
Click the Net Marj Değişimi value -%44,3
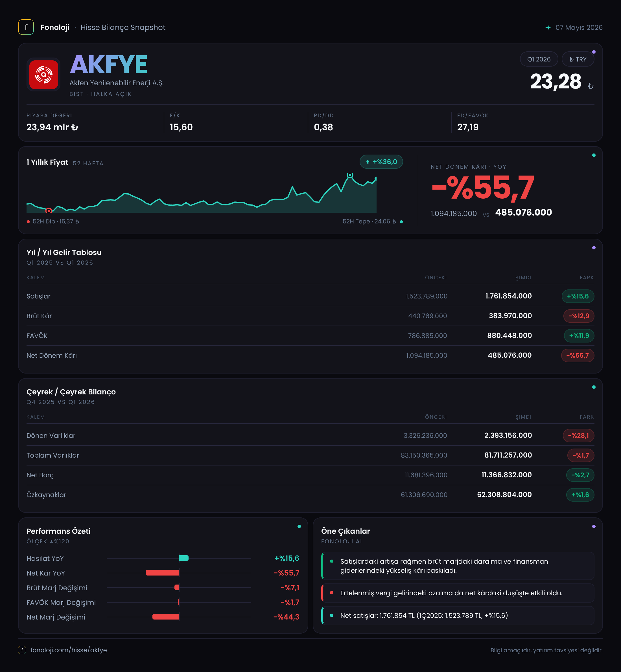286,617
